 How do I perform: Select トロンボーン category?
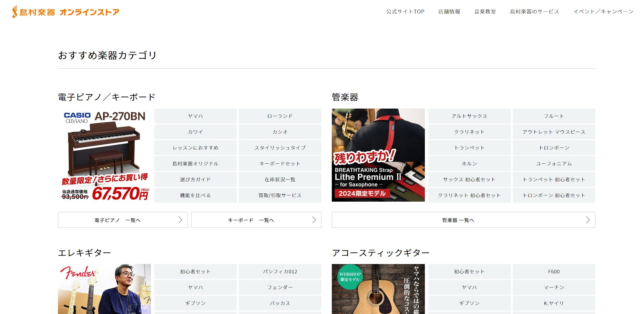pyautogui.click(x=554, y=148)
